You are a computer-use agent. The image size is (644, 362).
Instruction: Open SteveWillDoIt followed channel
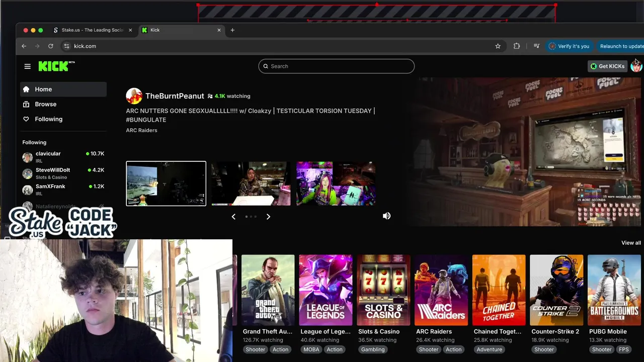[x=63, y=173]
